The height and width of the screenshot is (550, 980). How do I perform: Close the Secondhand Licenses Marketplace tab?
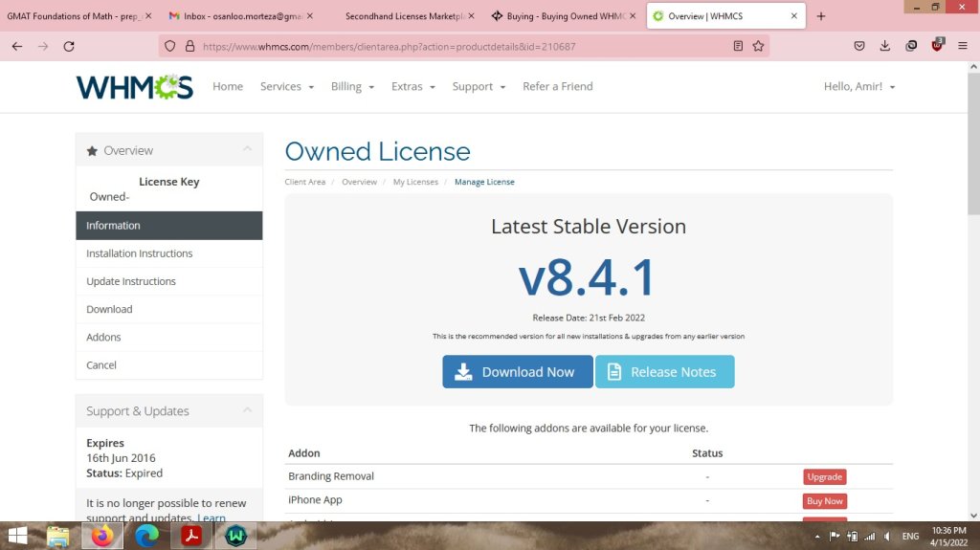pyautogui.click(x=471, y=15)
